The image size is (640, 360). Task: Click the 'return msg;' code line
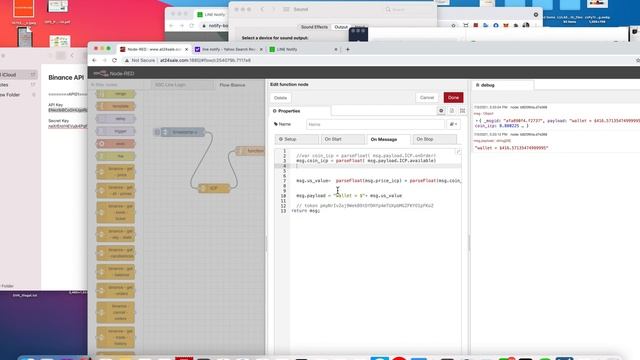point(306,211)
